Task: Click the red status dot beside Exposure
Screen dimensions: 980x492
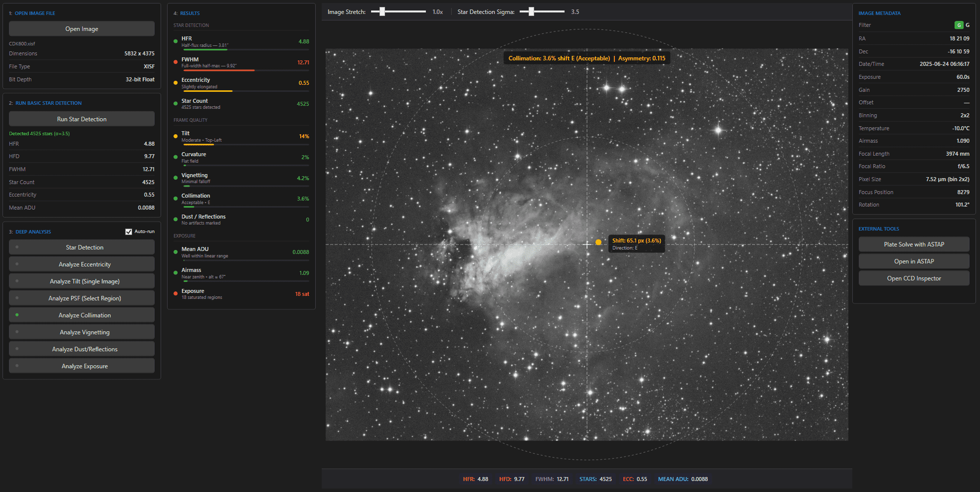Action: (176, 293)
